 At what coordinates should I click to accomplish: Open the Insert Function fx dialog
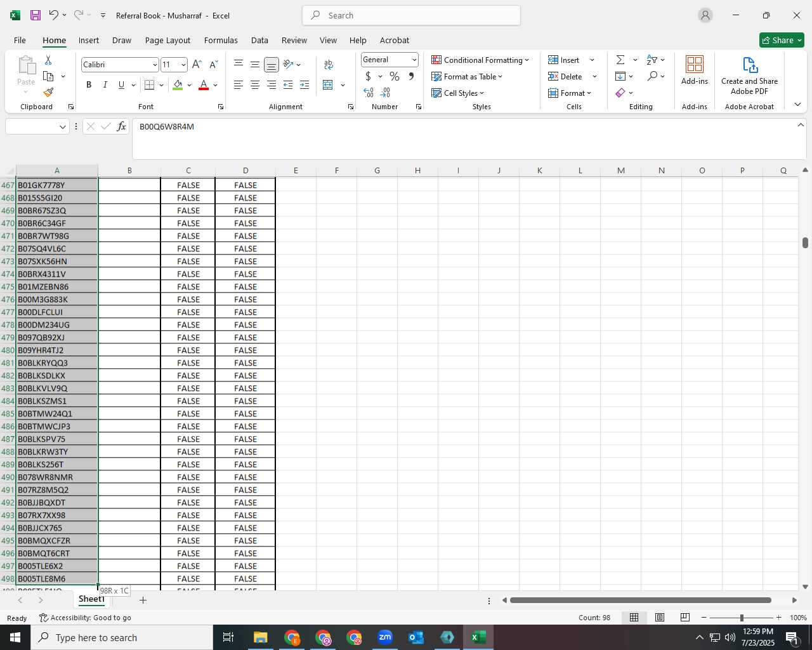122,126
